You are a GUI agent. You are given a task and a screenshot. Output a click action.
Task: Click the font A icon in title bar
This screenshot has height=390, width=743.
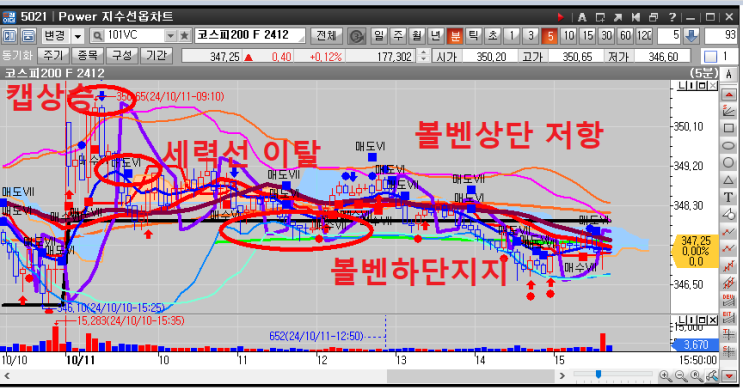pos(582,17)
